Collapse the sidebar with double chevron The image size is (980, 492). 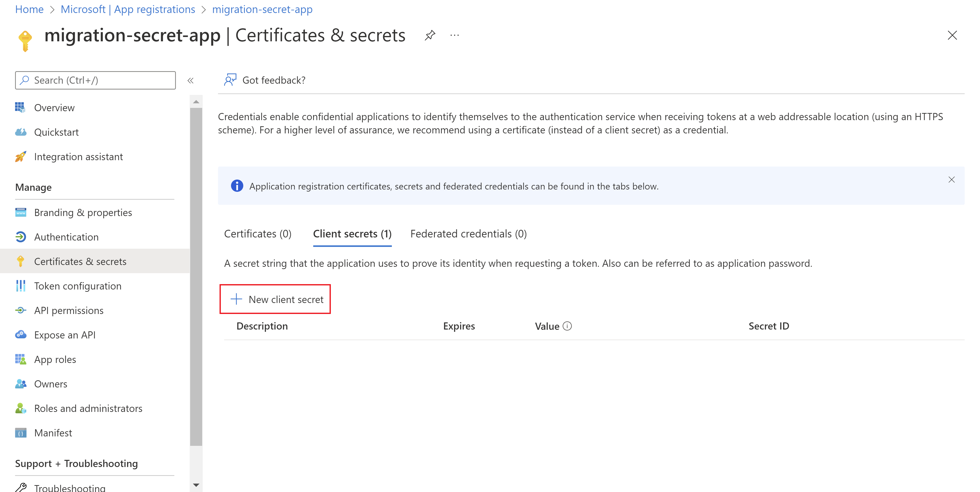click(191, 81)
